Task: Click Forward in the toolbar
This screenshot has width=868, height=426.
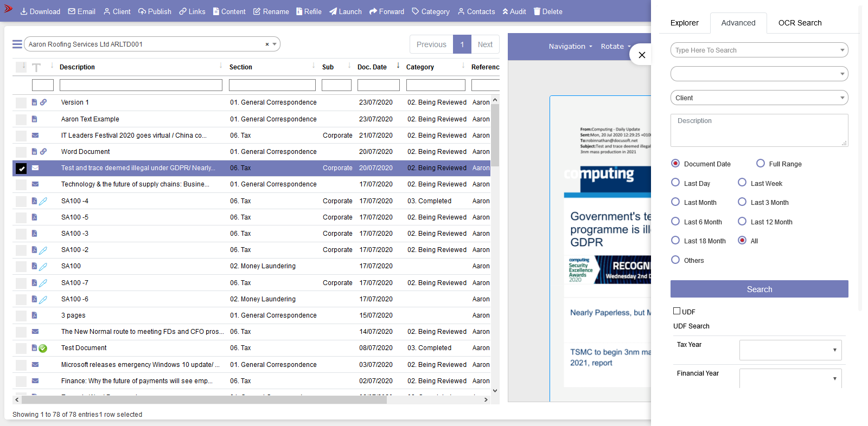Action: tap(386, 11)
